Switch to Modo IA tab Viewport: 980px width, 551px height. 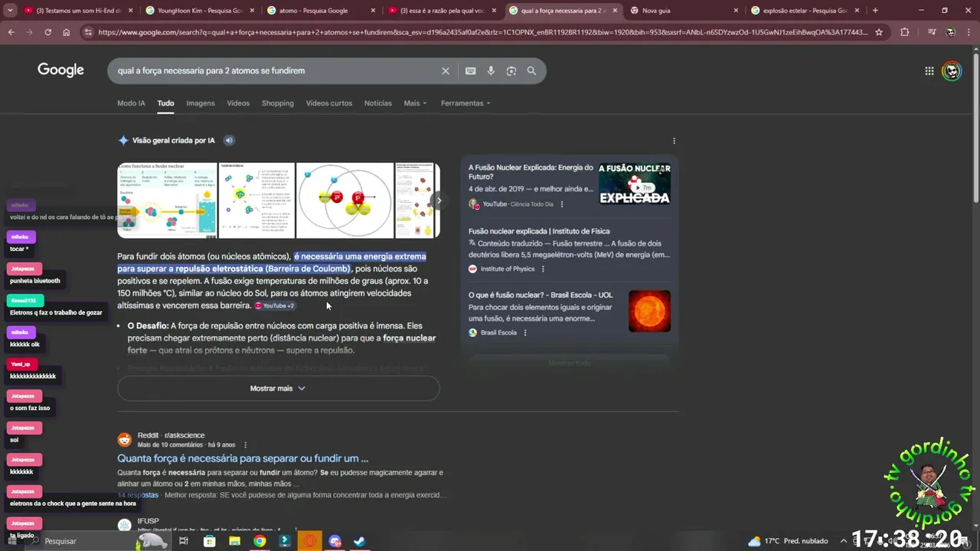point(131,103)
